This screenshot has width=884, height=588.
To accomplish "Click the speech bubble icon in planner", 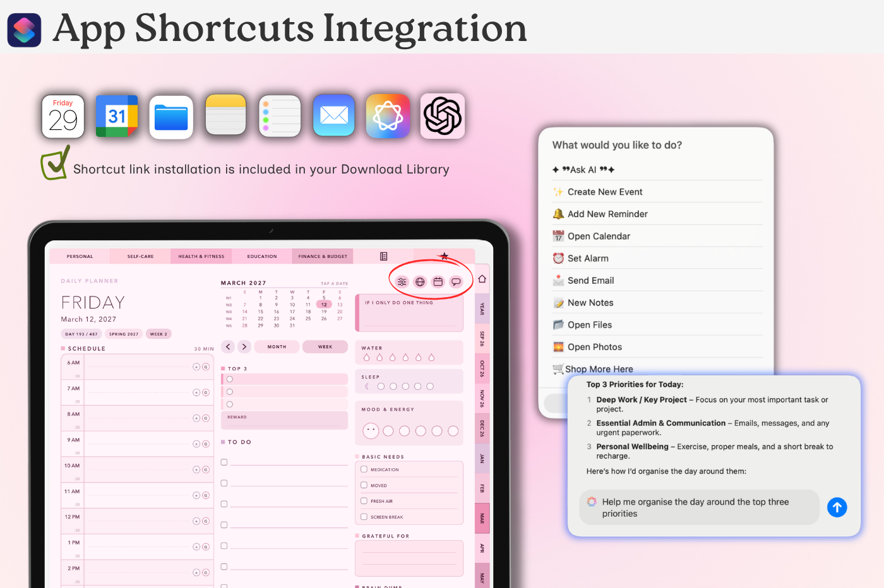I will tap(456, 282).
